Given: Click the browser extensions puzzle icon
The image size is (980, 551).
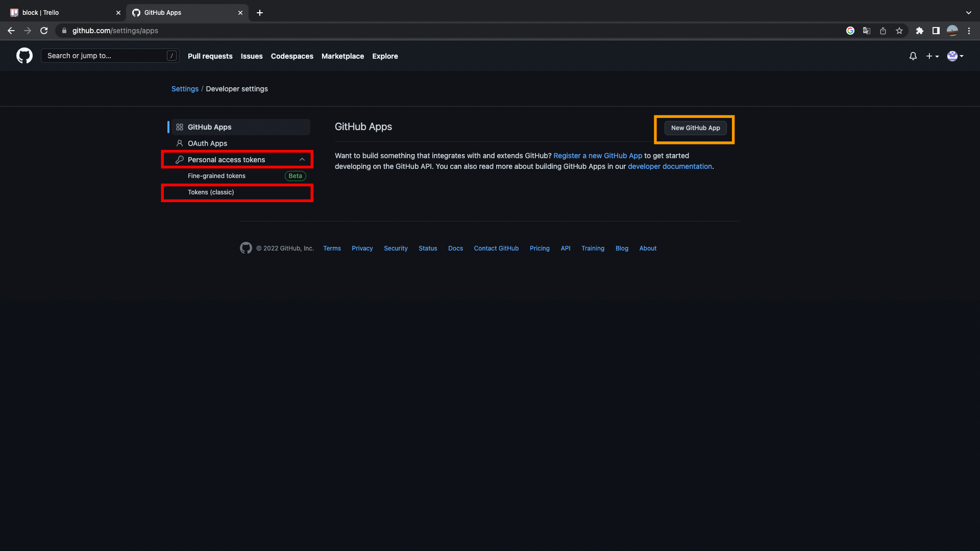Looking at the screenshot, I should click(x=919, y=31).
